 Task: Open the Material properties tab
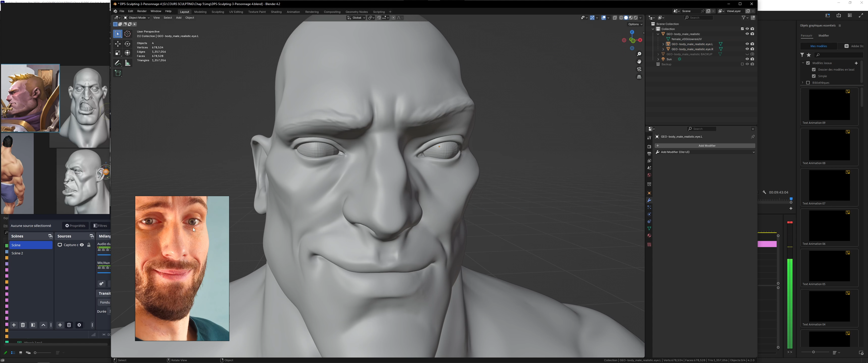[x=649, y=236]
